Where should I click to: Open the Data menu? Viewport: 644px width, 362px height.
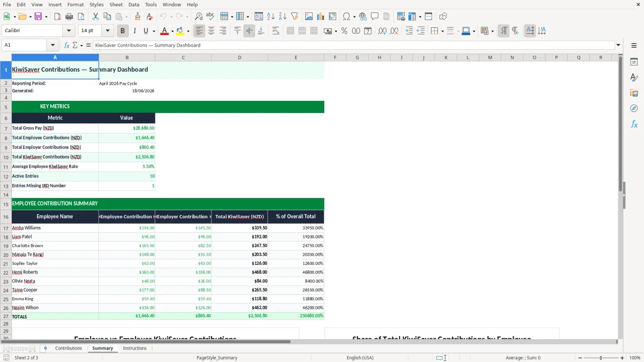[x=134, y=4]
